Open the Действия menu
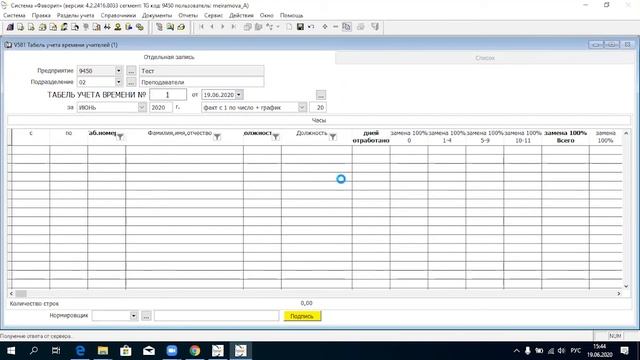 point(241,15)
